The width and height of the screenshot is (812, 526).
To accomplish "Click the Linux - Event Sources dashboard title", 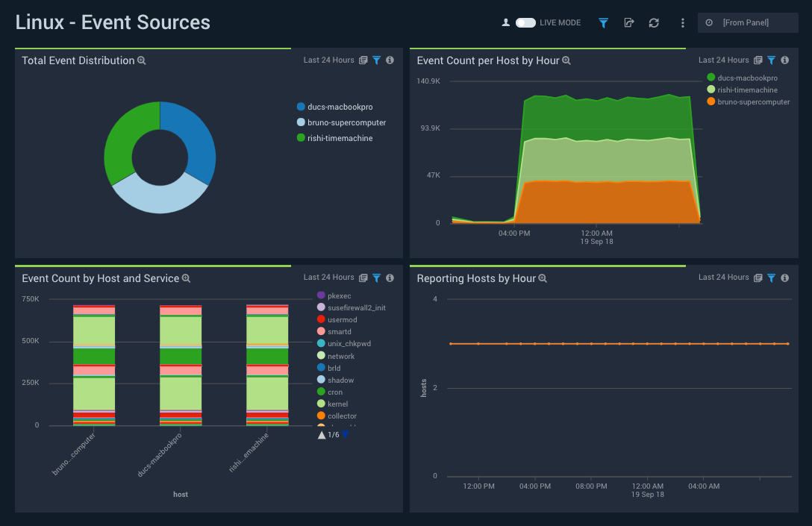I will [x=113, y=22].
